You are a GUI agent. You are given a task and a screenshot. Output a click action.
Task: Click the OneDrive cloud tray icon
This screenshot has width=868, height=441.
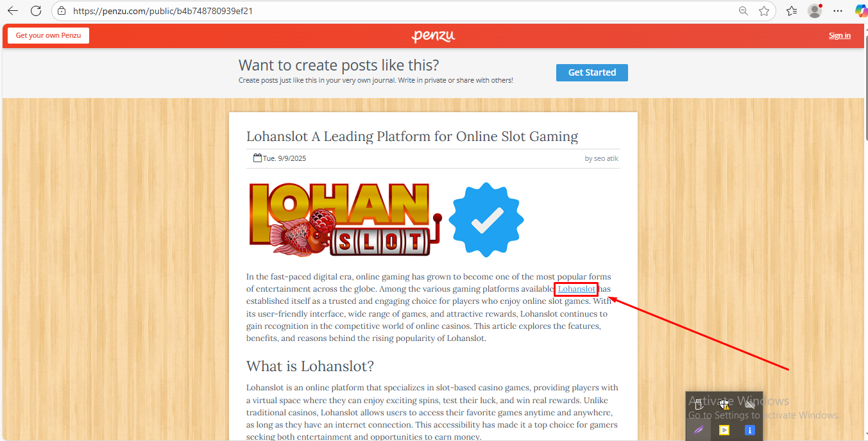click(x=749, y=404)
